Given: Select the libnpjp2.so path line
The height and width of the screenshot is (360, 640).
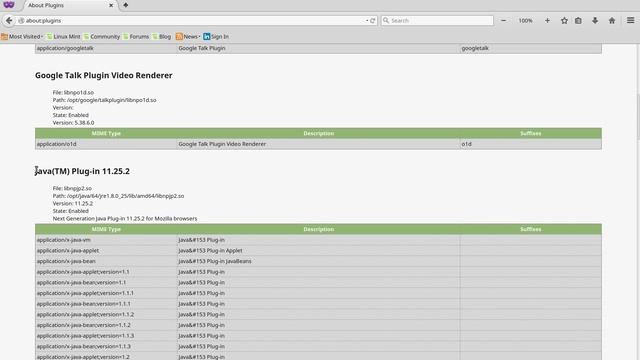Looking at the screenshot, I should click(118, 196).
